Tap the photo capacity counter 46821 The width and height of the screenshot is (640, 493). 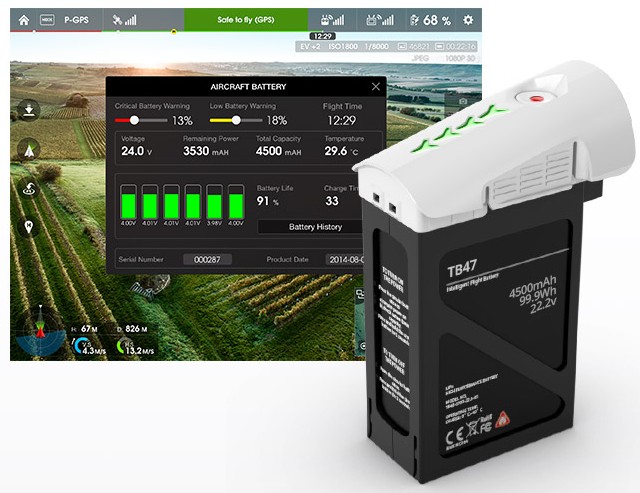click(x=413, y=47)
